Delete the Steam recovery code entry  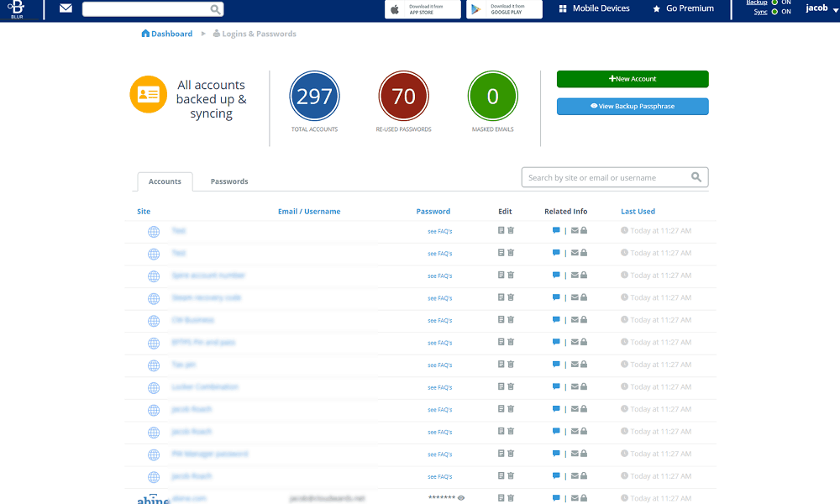[511, 297]
